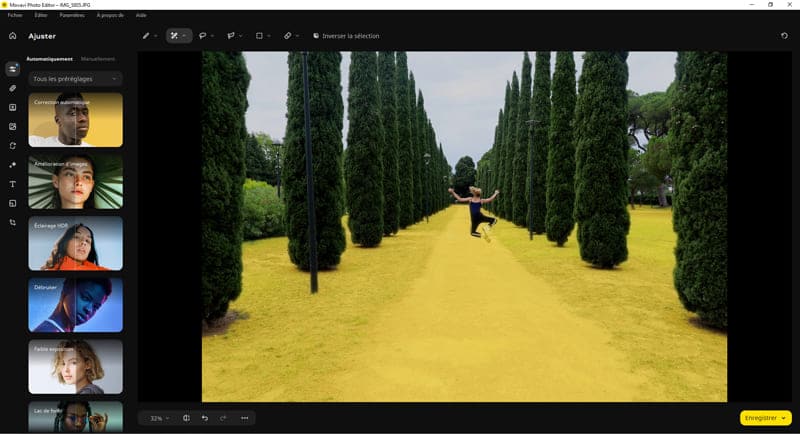Viewport: 800px width, 434px height.
Task: Click the jumping person in the photo
Action: tap(476, 212)
